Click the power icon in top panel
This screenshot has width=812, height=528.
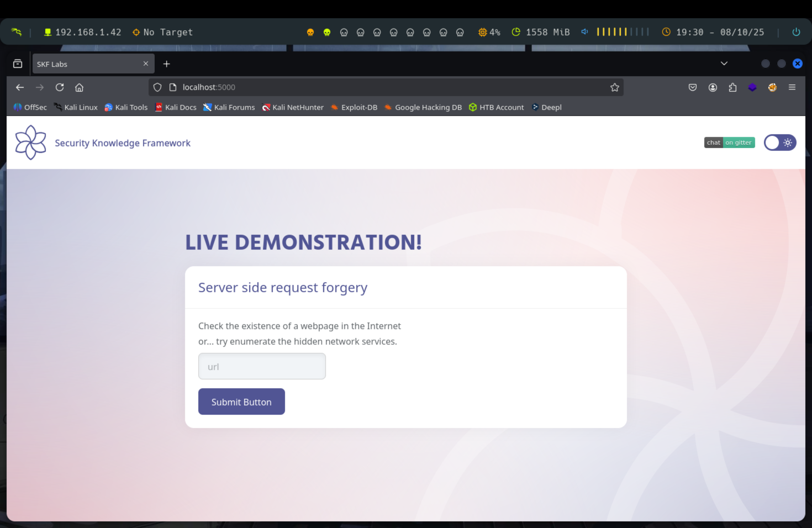click(796, 32)
